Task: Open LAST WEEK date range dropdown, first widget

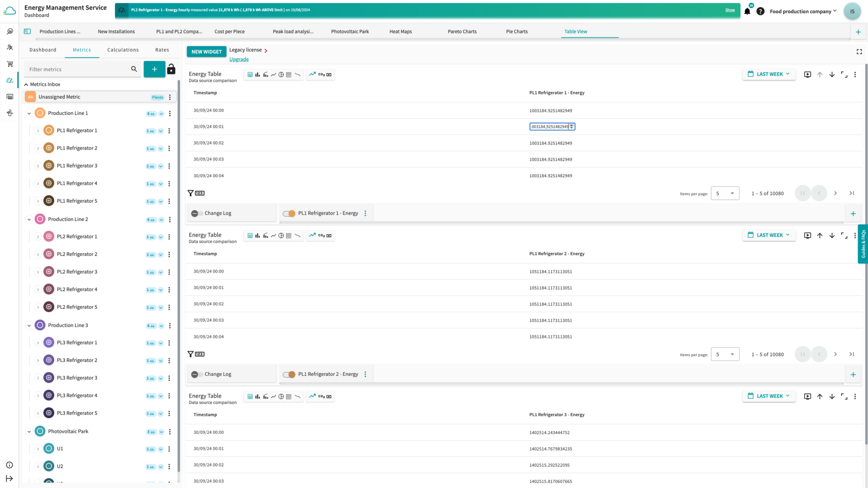Action: point(769,75)
